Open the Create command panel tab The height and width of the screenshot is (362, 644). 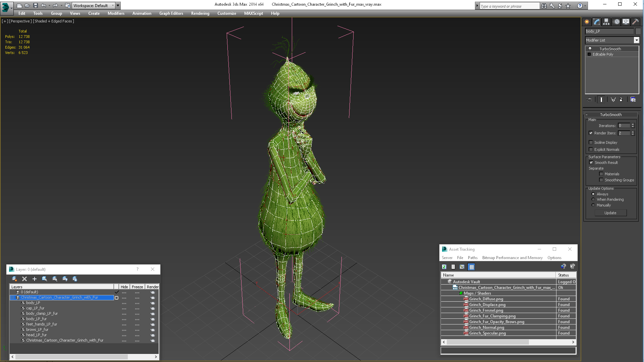[x=587, y=22]
